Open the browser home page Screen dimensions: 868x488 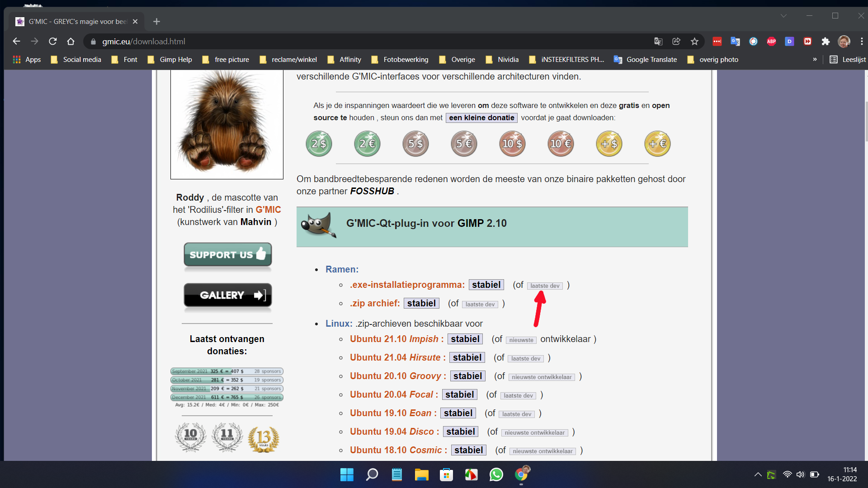pos(71,41)
